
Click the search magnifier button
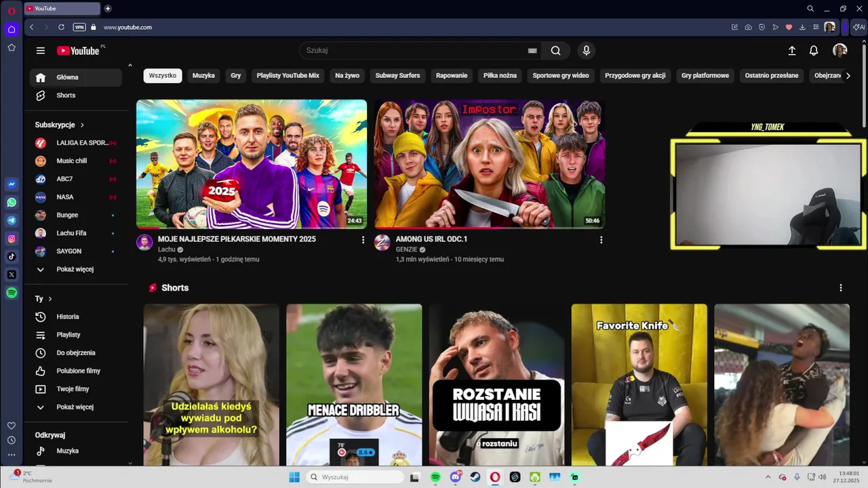(555, 51)
